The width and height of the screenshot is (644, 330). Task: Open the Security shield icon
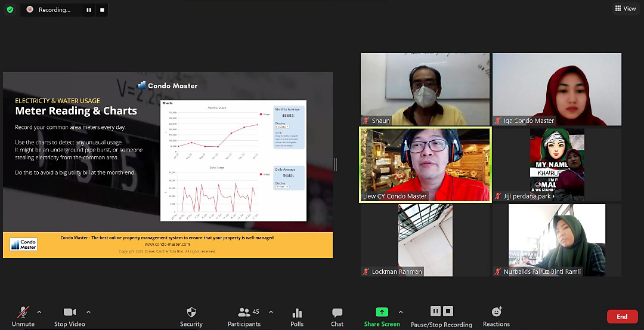click(x=191, y=313)
